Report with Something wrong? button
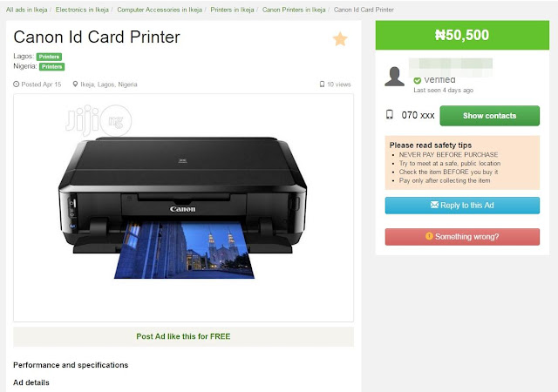 [462, 237]
